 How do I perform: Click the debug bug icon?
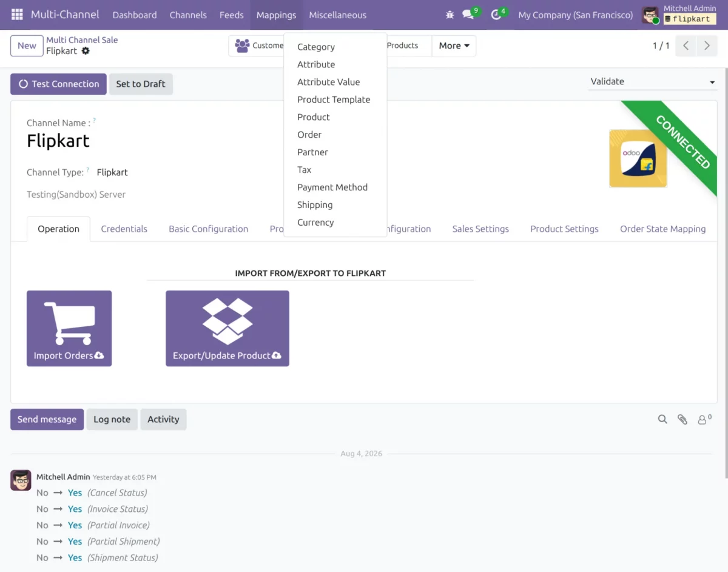[x=450, y=15]
